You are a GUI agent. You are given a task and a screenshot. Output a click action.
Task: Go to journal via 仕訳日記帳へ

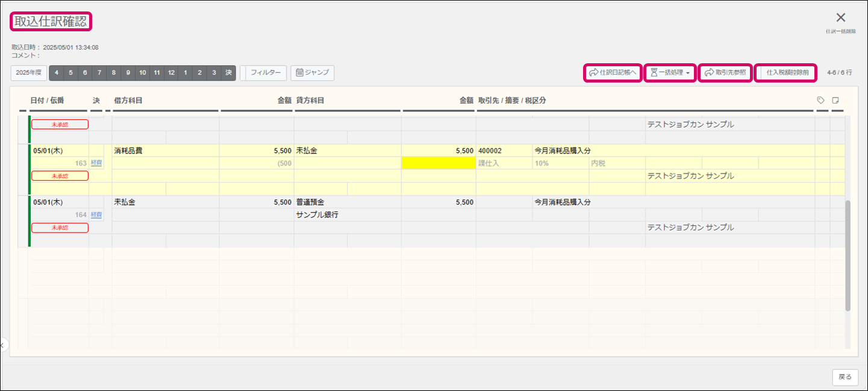[x=612, y=73]
